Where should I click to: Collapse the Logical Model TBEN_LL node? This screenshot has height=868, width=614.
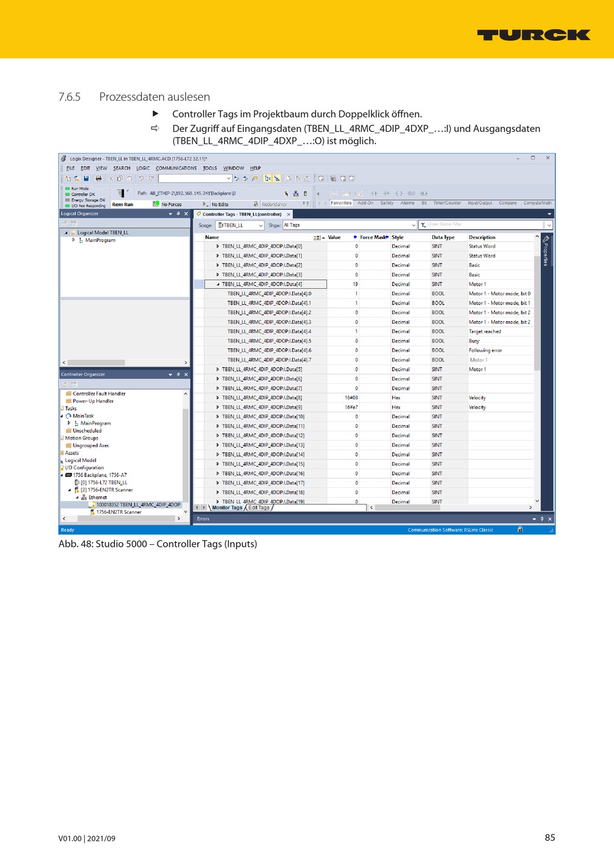(x=66, y=233)
